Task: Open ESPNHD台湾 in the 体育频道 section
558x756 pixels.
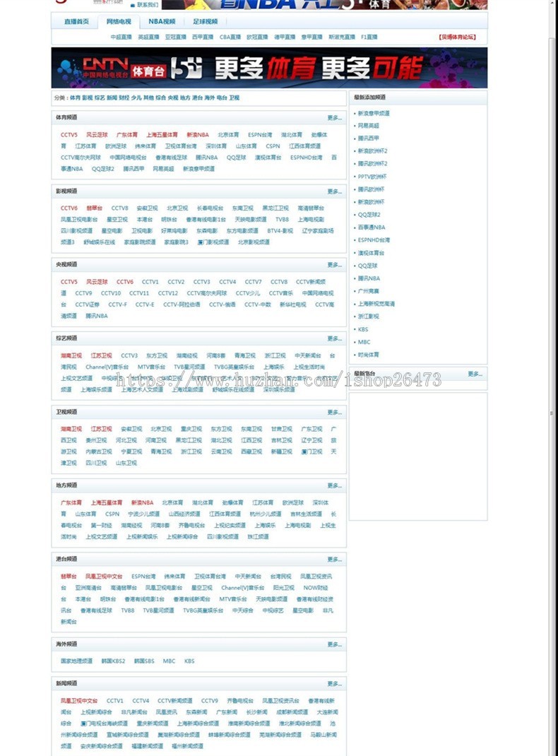Action: tap(307, 158)
